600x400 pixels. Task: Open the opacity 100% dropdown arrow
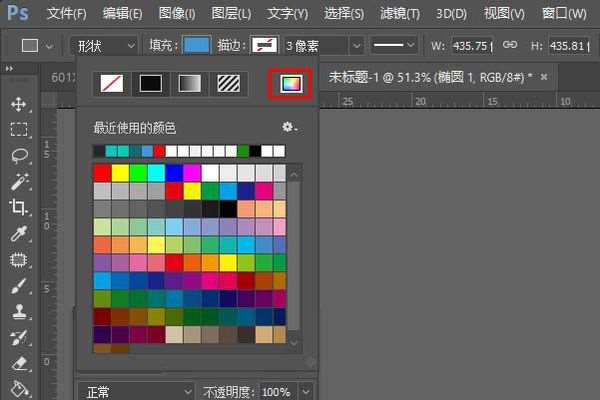pos(305,392)
